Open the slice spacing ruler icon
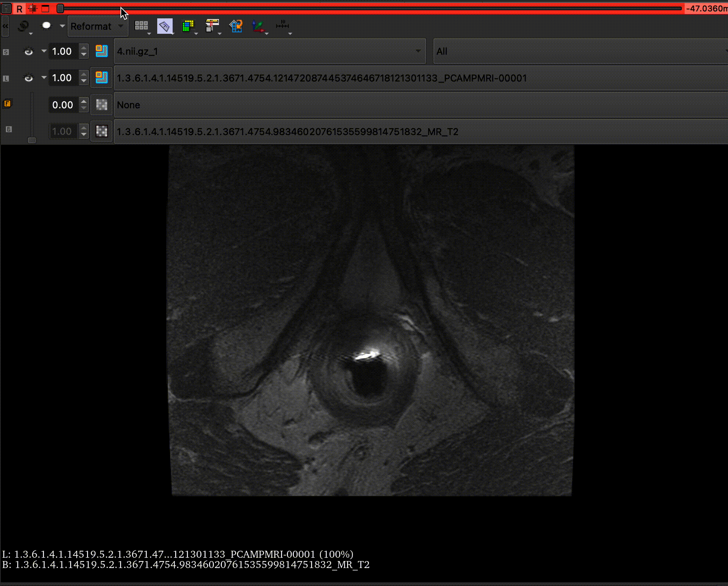This screenshot has width=728, height=586. [212, 26]
